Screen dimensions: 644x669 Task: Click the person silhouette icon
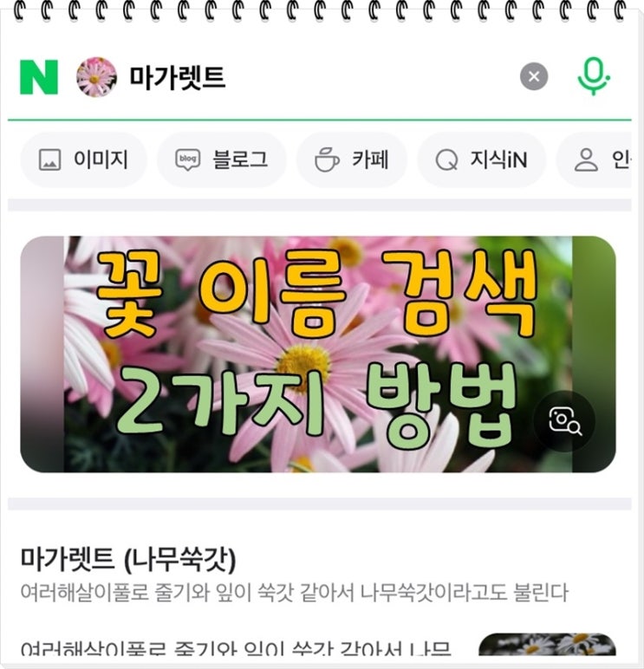586,160
